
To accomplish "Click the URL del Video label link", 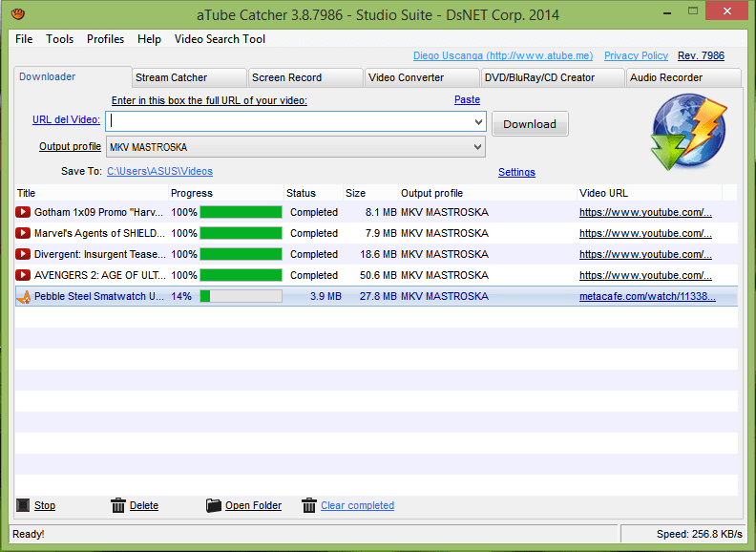I will (x=66, y=119).
